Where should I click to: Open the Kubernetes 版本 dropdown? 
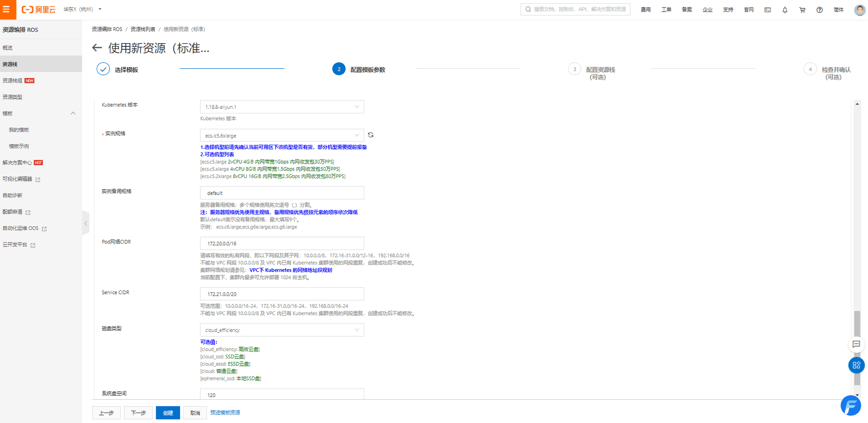pyautogui.click(x=282, y=107)
